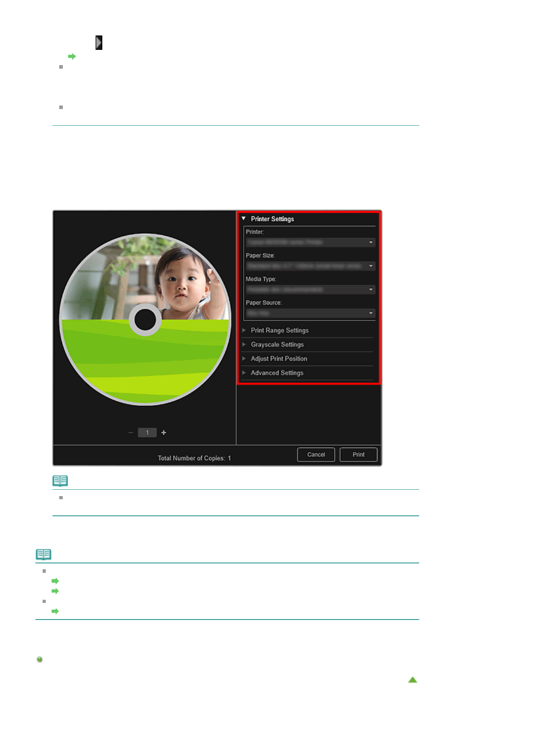Click the note book icon below preview
This screenshot has height=756, width=534.
click(x=60, y=481)
